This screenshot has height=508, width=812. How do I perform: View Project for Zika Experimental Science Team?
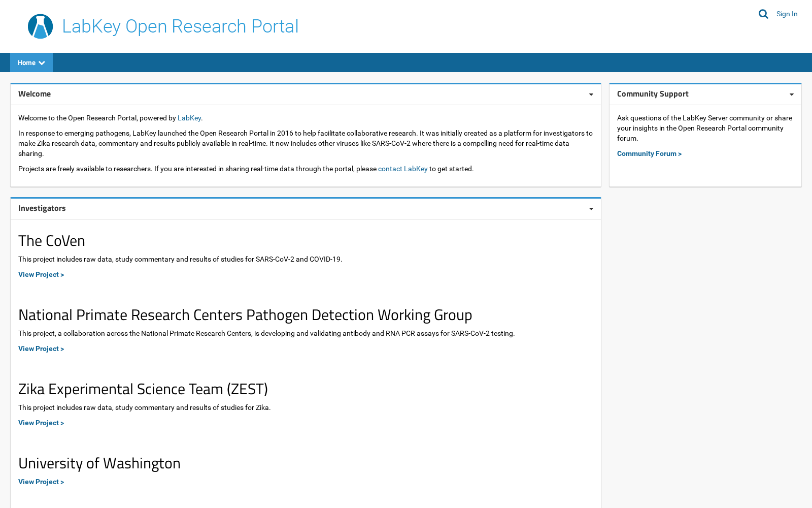pyautogui.click(x=41, y=423)
